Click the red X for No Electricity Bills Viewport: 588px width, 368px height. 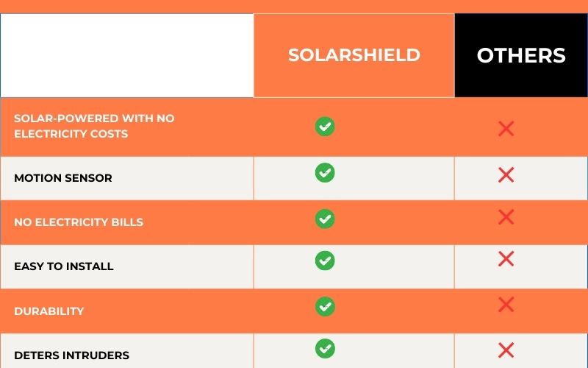click(x=506, y=217)
